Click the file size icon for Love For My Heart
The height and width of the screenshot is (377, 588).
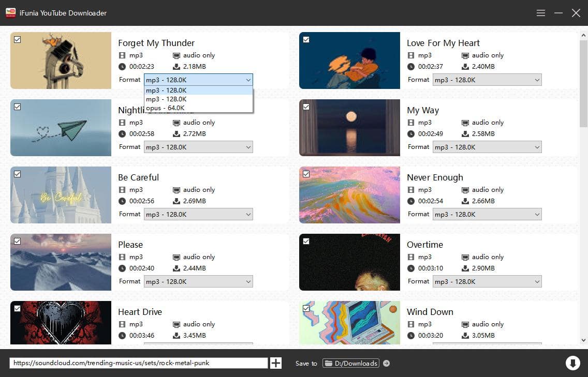[465, 67]
